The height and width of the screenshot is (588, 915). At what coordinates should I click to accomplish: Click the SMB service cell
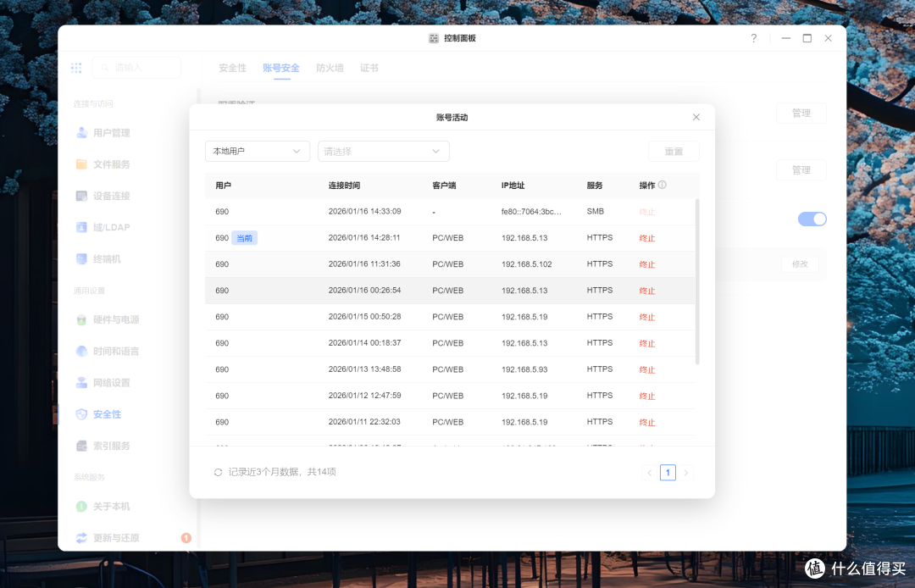click(x=596, y=211)
